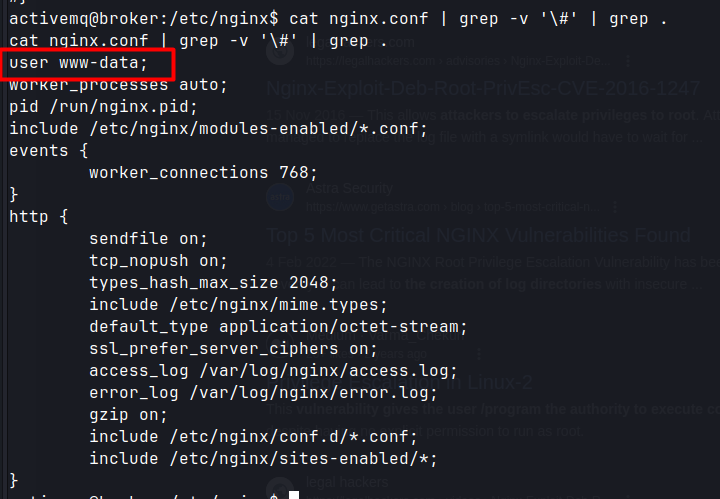Image resolution: width=720 pixels, height=499 pixels.
Task: Click the gzip on; directive
Action: pyautogui.click(x=129, y=415)
